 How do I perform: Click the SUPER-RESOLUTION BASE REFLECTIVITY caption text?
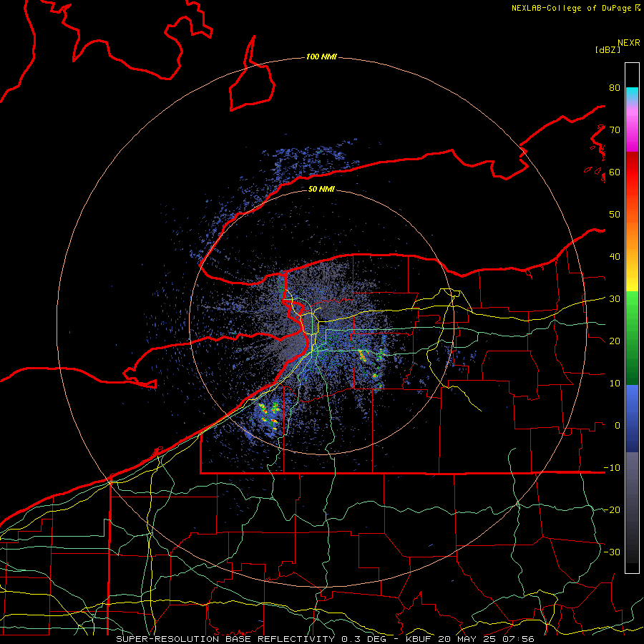(x=225, y=639)
